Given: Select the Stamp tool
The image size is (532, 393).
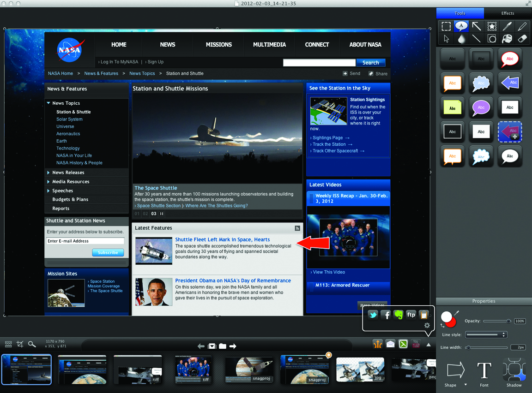Looking at the screenshot, I should [492, 27].
